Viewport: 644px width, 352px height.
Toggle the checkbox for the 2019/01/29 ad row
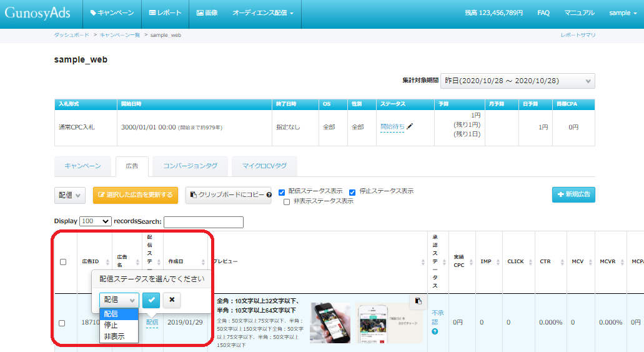click(62, 323)
